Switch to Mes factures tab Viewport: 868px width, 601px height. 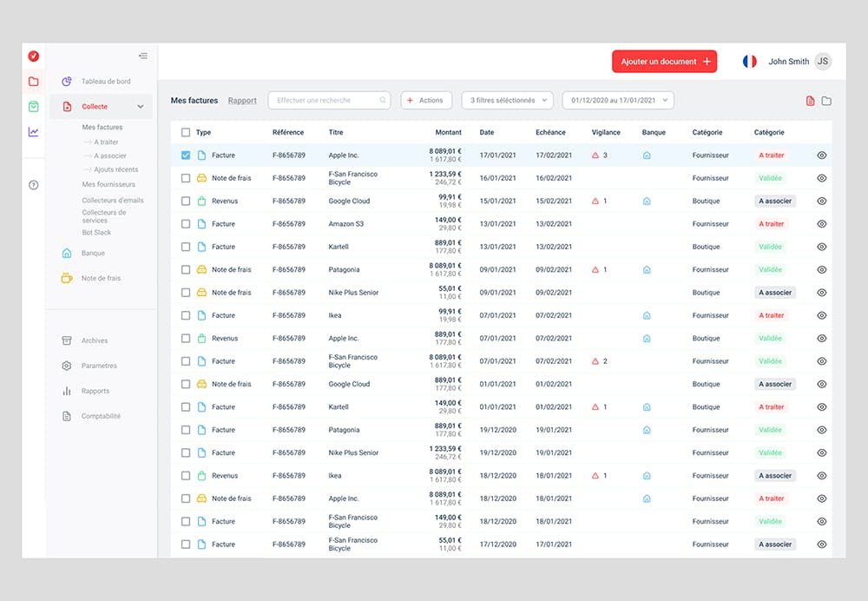click(x=194, y=100)
